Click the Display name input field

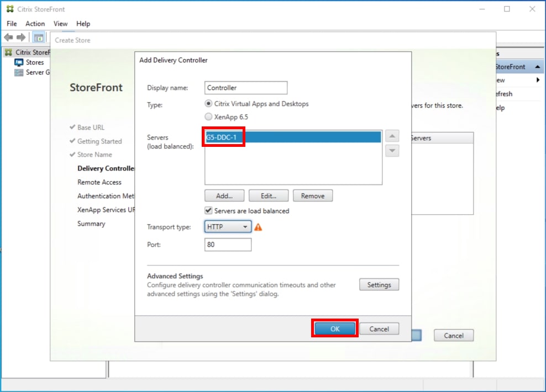coord(245,88)
